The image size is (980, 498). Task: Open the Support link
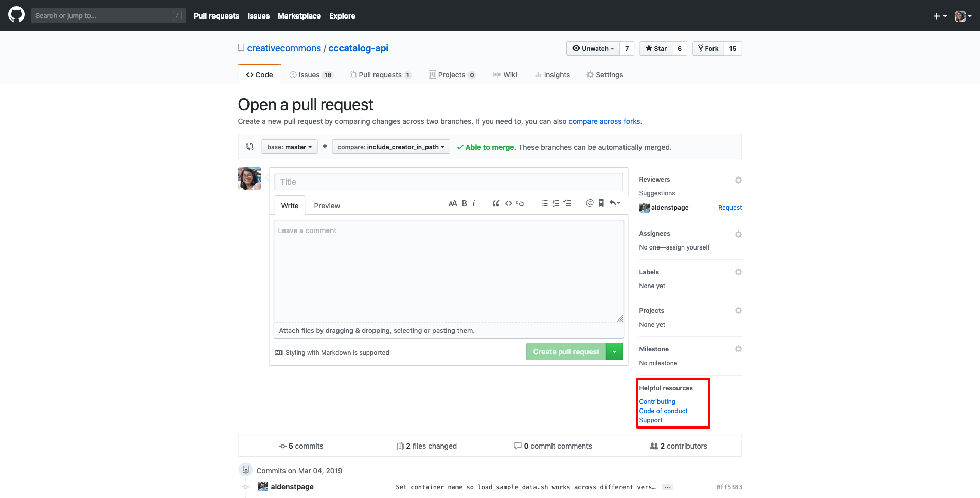click(651, 420)
